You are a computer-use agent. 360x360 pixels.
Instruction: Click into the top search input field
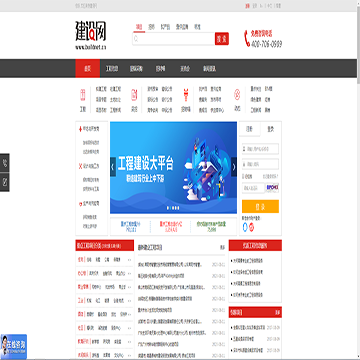coord(174,39)
